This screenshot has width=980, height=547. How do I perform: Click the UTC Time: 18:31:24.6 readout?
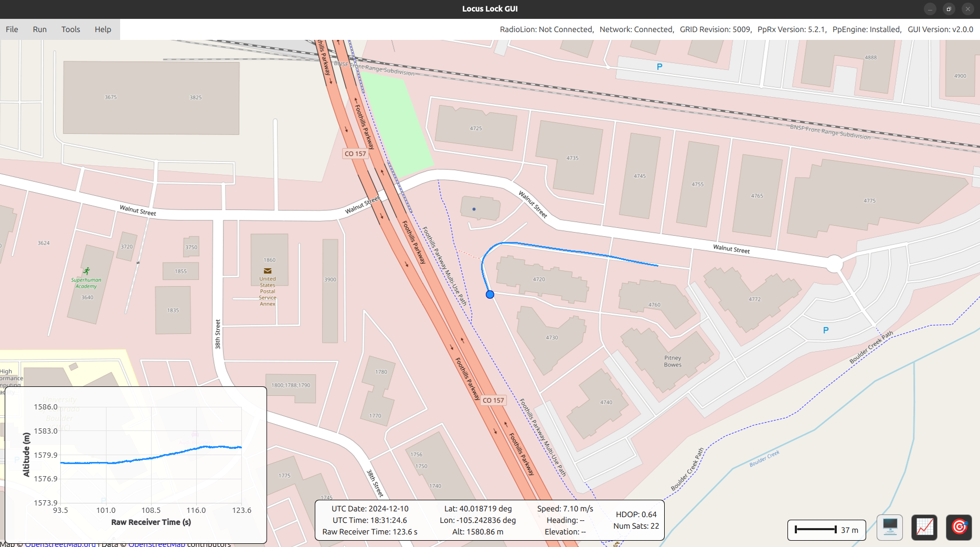tap(370, 520)
